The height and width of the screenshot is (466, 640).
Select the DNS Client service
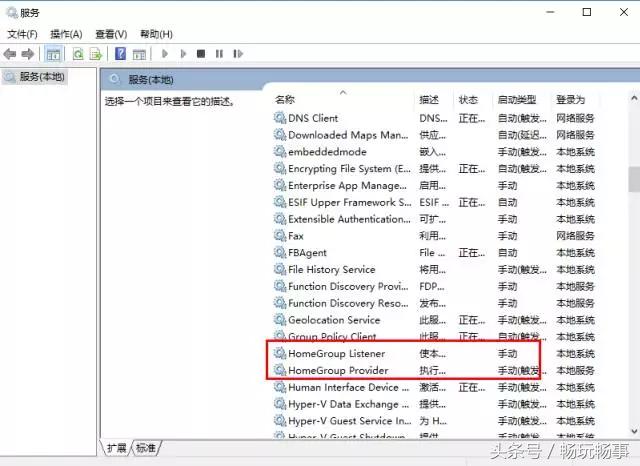433,118
